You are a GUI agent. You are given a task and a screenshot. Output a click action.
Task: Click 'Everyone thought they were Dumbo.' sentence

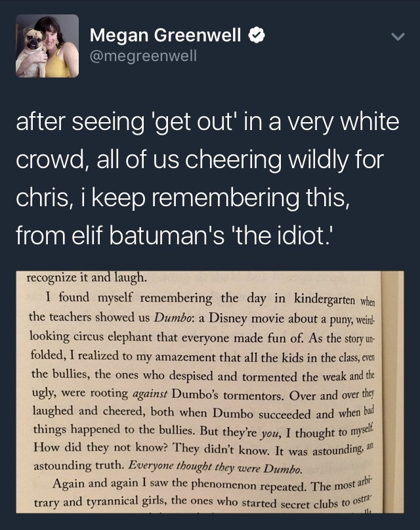point(215,468)
